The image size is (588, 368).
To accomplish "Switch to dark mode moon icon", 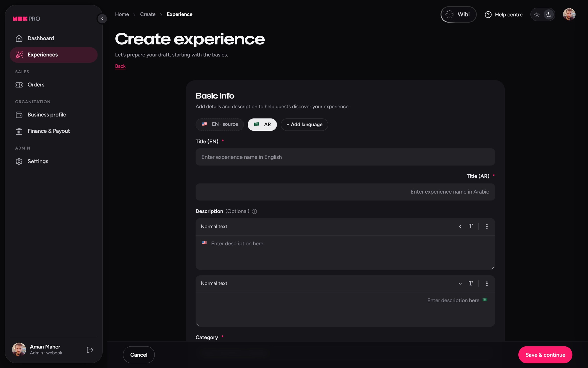I will click(549, 15).
